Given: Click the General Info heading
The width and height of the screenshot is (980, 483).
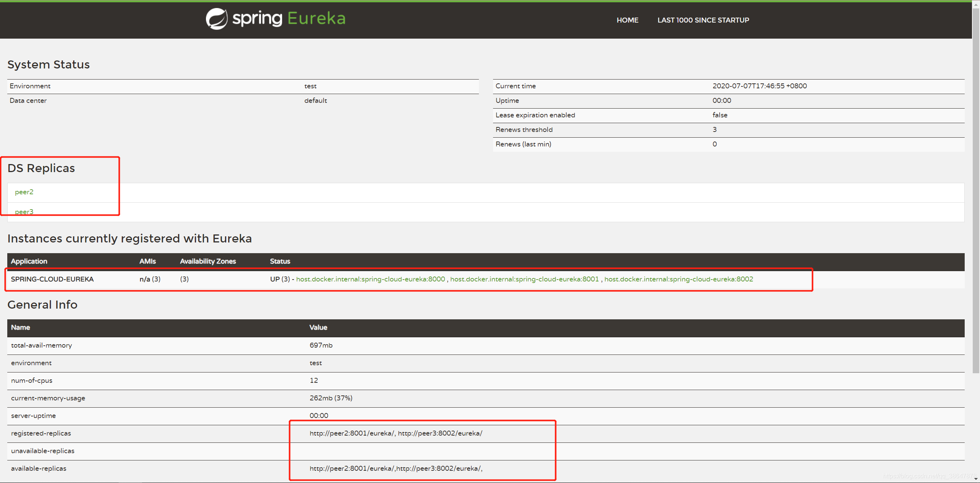Looking at the screenshot, I should [42, 305].
